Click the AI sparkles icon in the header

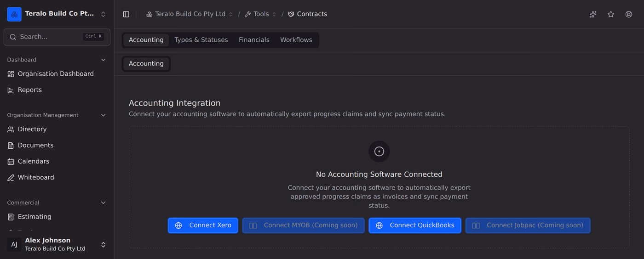click(x=593, y=14)
